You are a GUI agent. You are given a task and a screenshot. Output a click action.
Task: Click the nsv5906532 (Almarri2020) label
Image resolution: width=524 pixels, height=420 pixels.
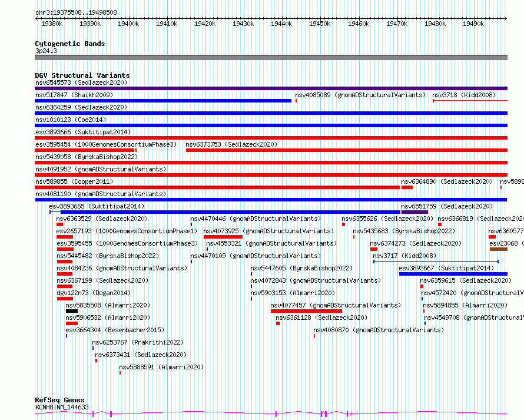[108, 318]
